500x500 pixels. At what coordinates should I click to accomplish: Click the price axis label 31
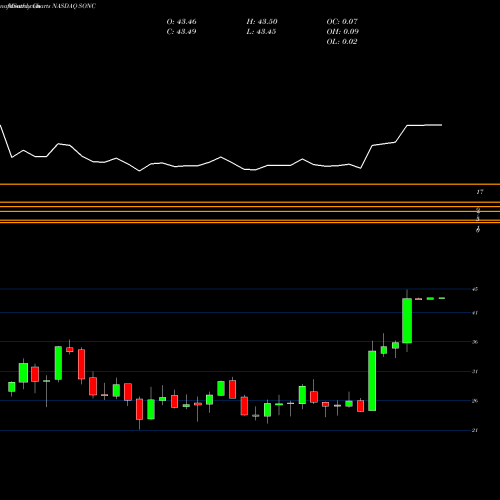click(x=475, y=371)
